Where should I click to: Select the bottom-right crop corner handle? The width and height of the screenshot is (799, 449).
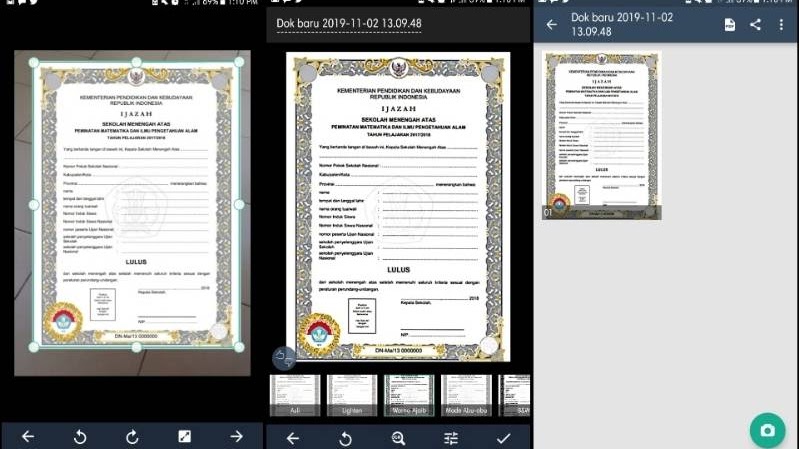239,347
